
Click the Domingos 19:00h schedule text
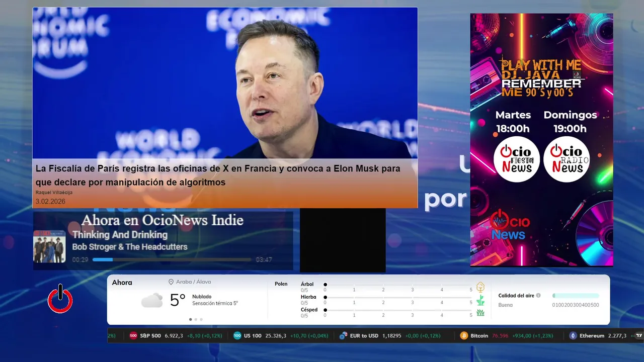coord(570,122)
